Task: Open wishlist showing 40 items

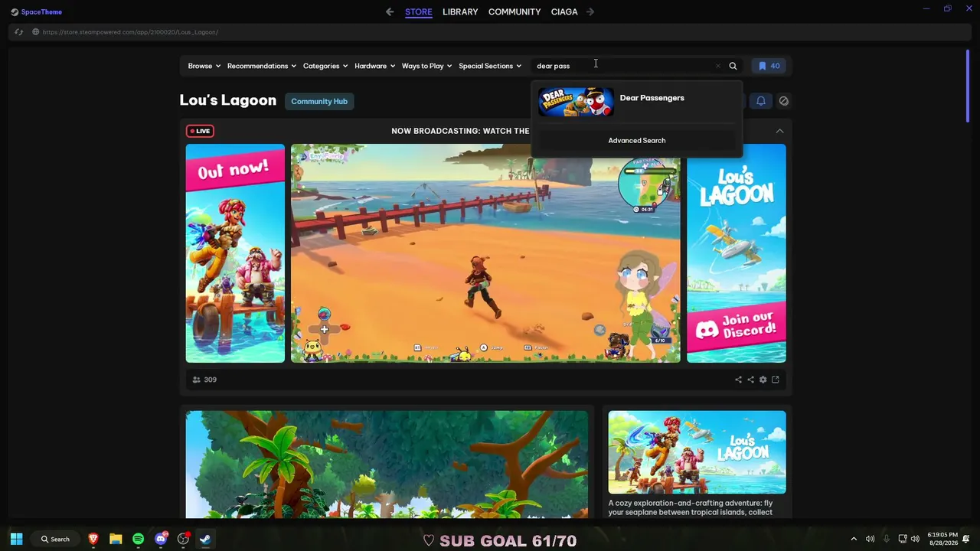Action: coord(769,66)
